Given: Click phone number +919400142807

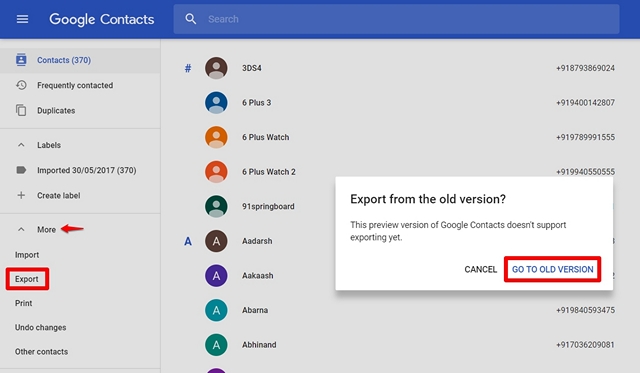Looking at the screenshot, I should pyautogui.click(x=585, y=103).
